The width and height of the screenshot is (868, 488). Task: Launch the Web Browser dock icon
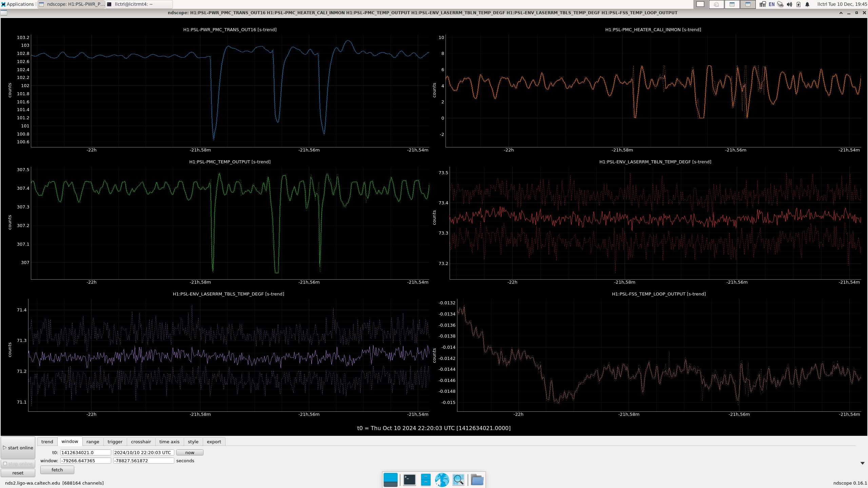[442, 480]
